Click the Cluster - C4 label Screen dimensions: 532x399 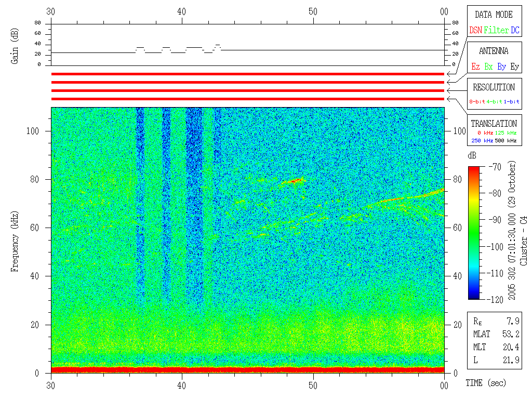[524, 241]
